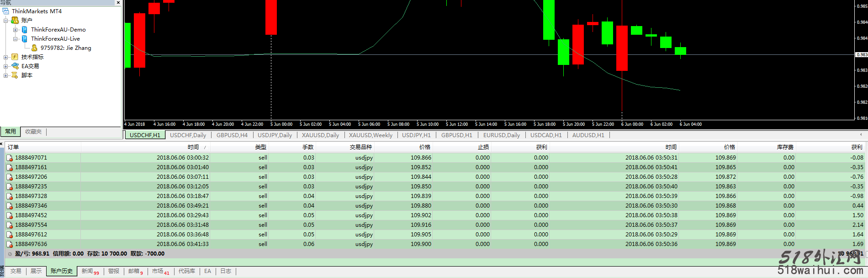Click the accounts (账户) folder icon
Viewport: 868px width, 278px height.
click(x=15, y=20)
